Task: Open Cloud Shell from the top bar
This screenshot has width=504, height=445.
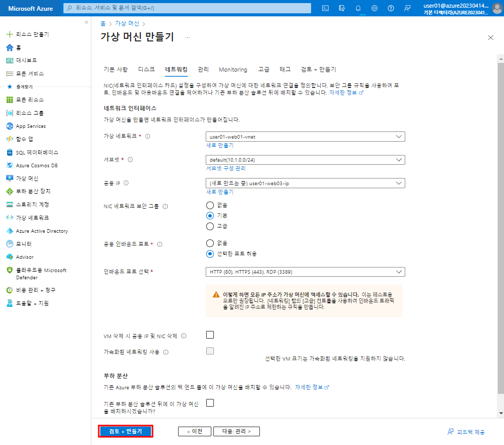Action: click(x=325, y=8)
